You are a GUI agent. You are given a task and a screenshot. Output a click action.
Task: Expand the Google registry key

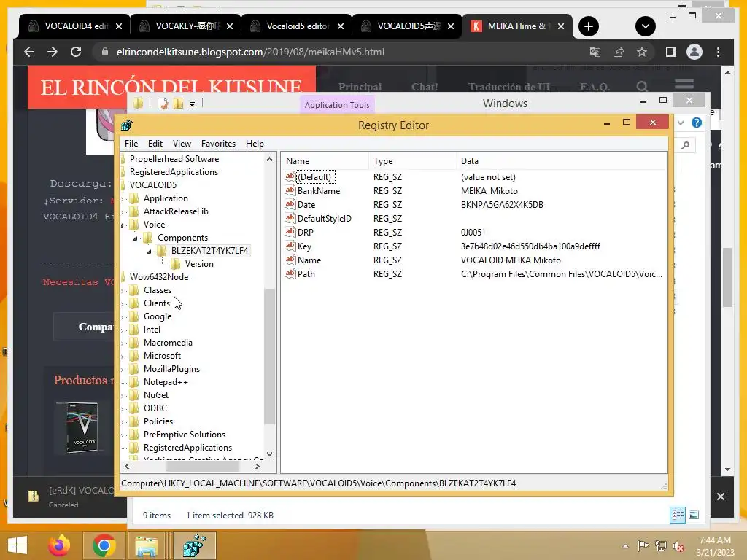pyautogui.click(x=123, y=316)
